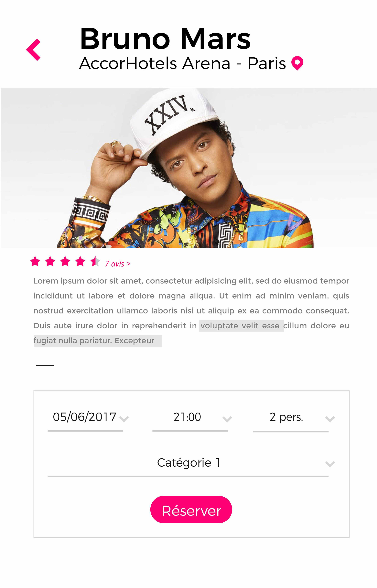Click the third pink rating star
The height and width of the screenshot is (588, 377).
coord(65,261)
